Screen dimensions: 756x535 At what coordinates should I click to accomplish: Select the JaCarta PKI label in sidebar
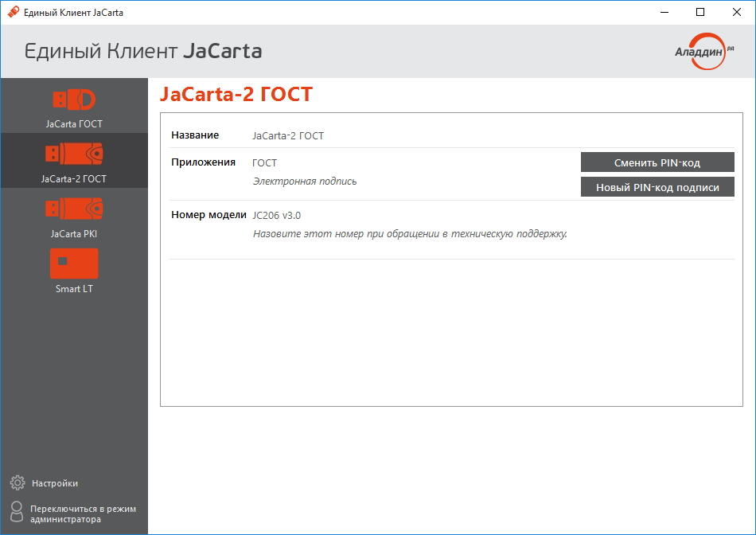tap(74, 234)
